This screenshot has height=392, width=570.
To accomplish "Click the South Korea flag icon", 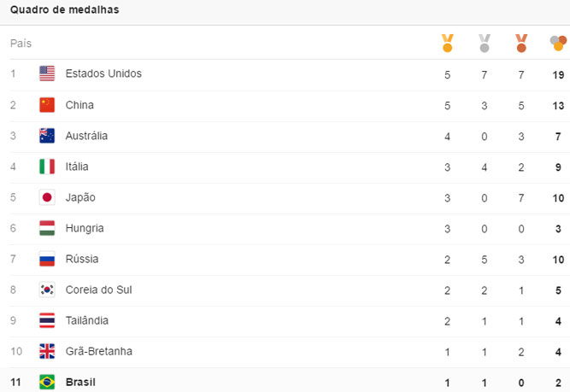I will pos(47,290).
